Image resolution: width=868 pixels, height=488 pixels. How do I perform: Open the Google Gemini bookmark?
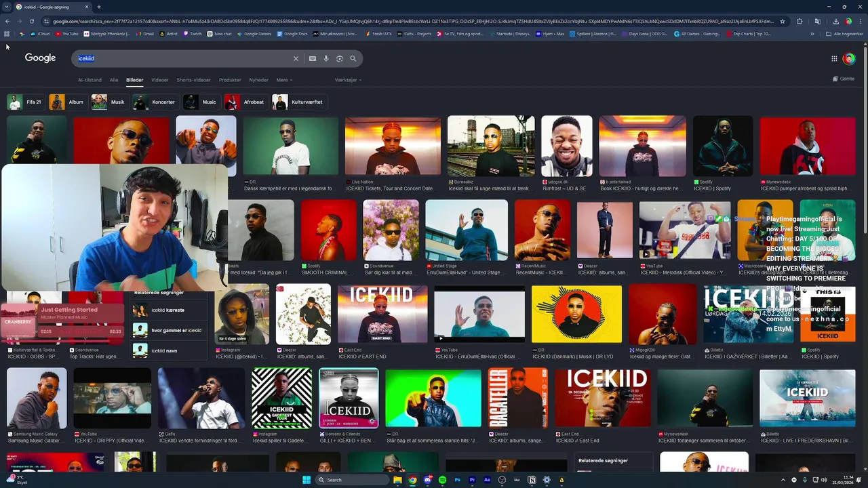[254, 34]
